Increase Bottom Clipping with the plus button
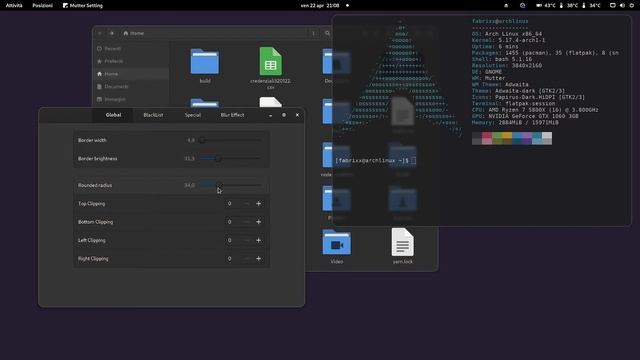This screenshot has height=360, width=640. point(258,222)
